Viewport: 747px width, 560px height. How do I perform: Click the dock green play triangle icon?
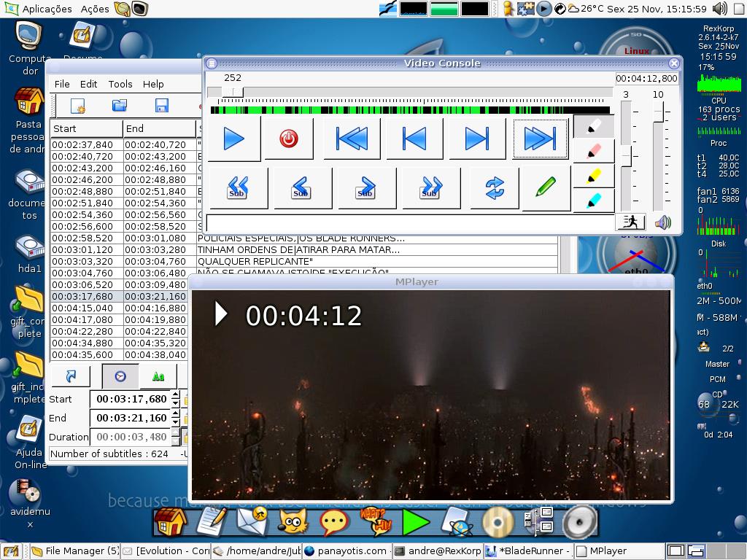click(416, 522)
